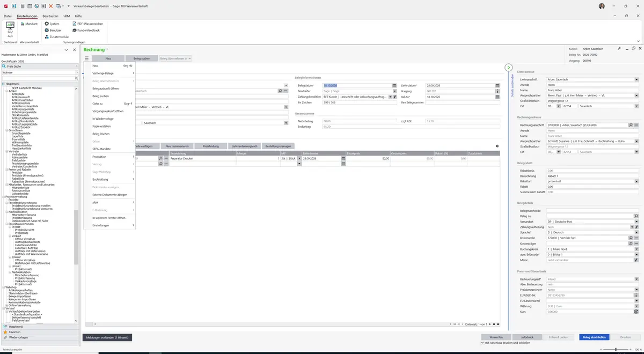Toggle the Dashboard Ein/Aus icon

(x=10, y=29)
